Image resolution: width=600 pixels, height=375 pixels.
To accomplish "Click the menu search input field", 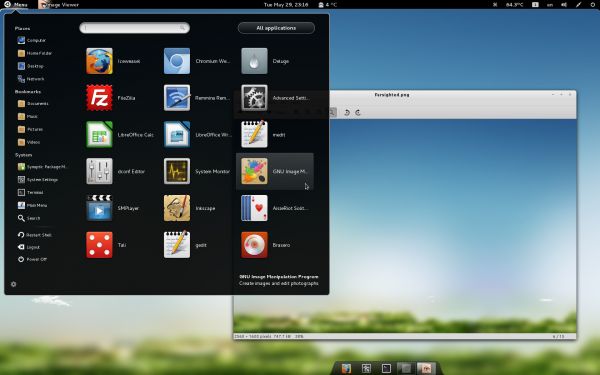I will click(x=134, y=28).
